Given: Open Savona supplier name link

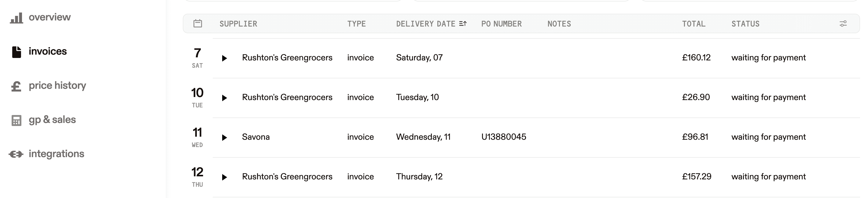Looking at the screenshot, I should pos(256,137).
